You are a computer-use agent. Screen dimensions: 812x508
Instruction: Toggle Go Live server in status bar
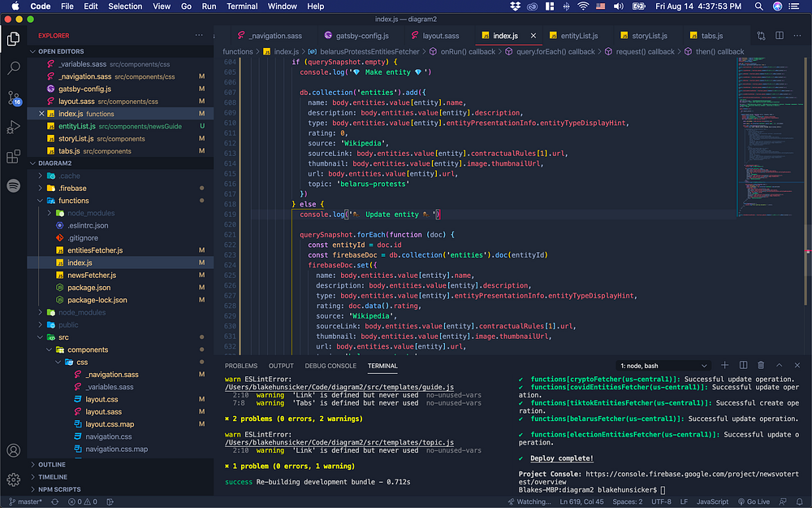[x=753, y=501]
